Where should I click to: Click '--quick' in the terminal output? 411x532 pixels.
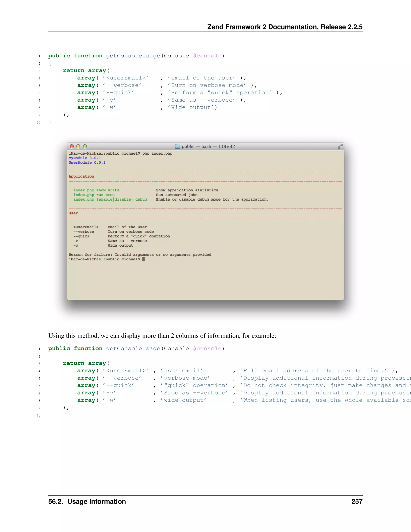click(x=81, y=236)
